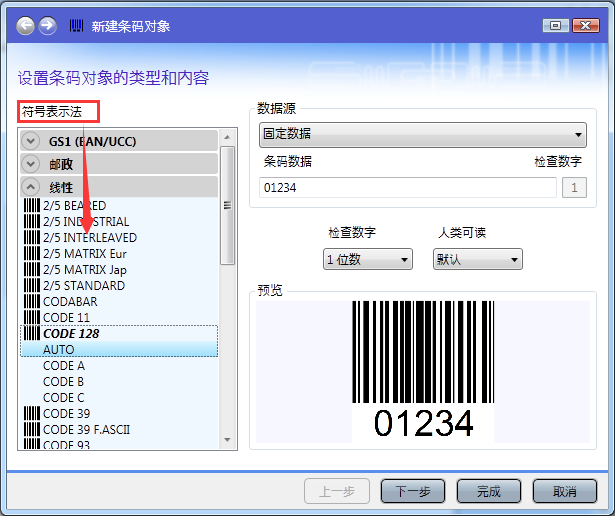The image size is (615, 516).
Task: Click the 条码数据 input field with 01234
Action: click(408, 187)
